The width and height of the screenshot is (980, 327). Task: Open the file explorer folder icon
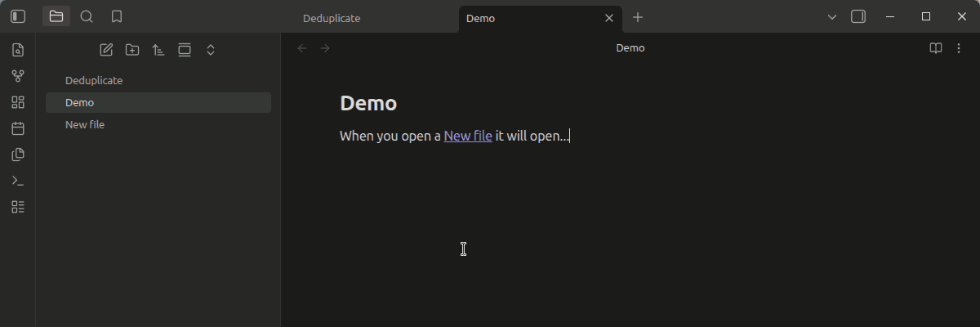coord(56,16)
